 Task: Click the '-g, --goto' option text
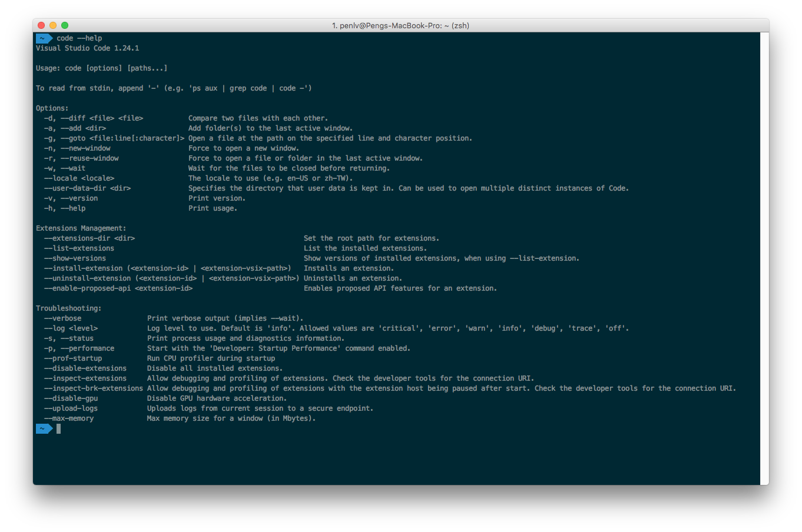pos(114,138)
